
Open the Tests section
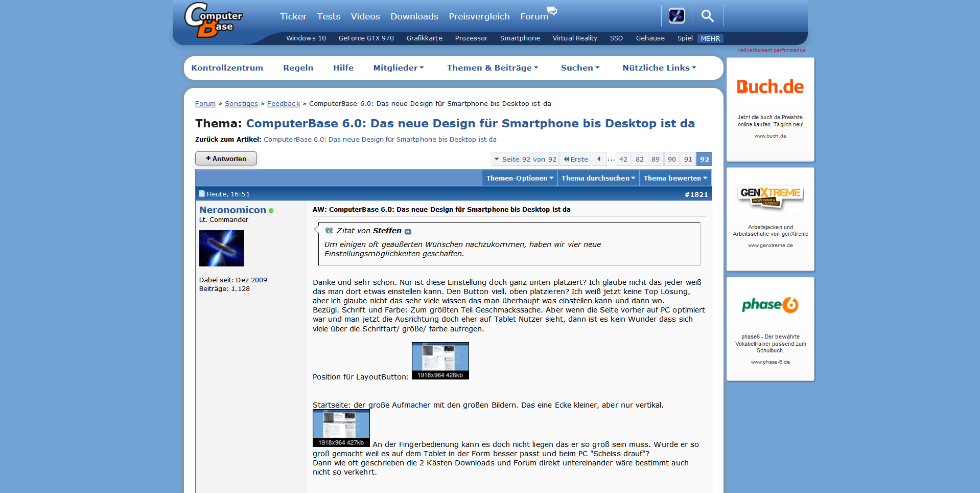click(329, 16)
